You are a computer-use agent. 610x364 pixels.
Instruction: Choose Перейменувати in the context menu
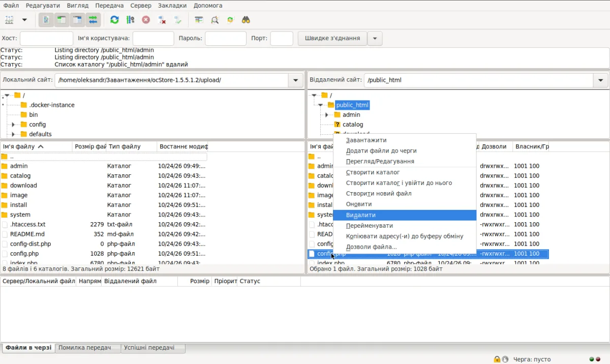pos(405,226)
